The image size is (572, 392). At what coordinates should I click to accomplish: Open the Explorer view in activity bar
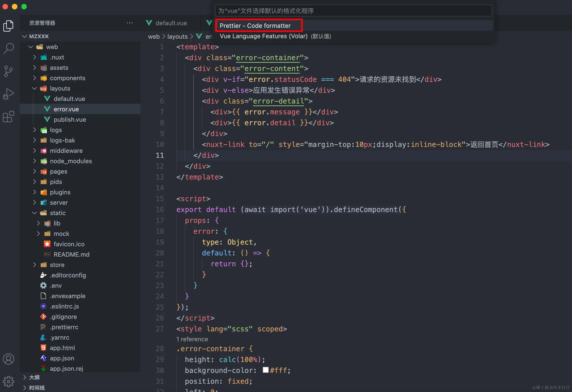click(9, 26)
